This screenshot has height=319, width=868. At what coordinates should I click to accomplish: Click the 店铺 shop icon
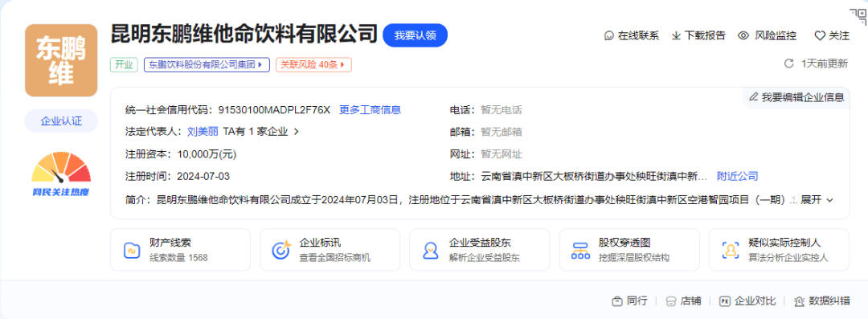[671, 301]
